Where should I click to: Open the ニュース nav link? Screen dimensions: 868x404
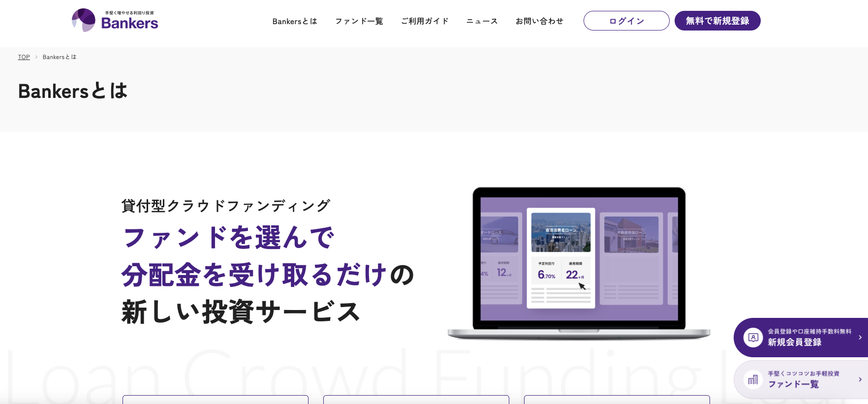pyautogui.click(x=482, y=21)
